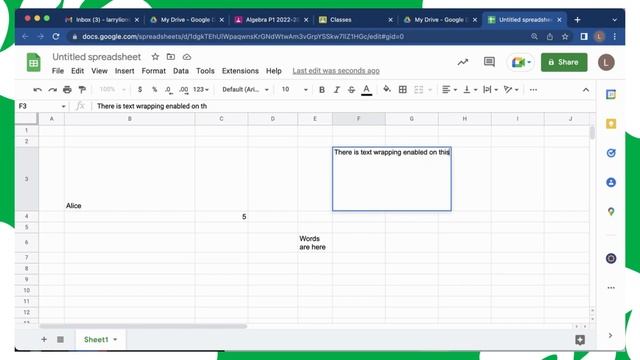Viewport: 640px width, 360px height.
Task: Open the Format menu
Action: (x=153, y=71)
